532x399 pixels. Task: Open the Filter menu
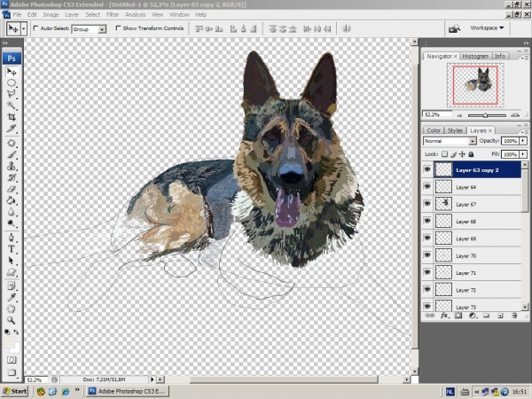tap(113, 14)
